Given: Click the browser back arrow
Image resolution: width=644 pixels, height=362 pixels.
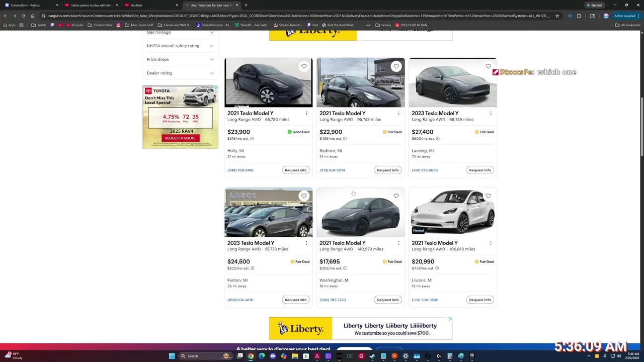Looking at the screenshot, I should coord(6,16).
